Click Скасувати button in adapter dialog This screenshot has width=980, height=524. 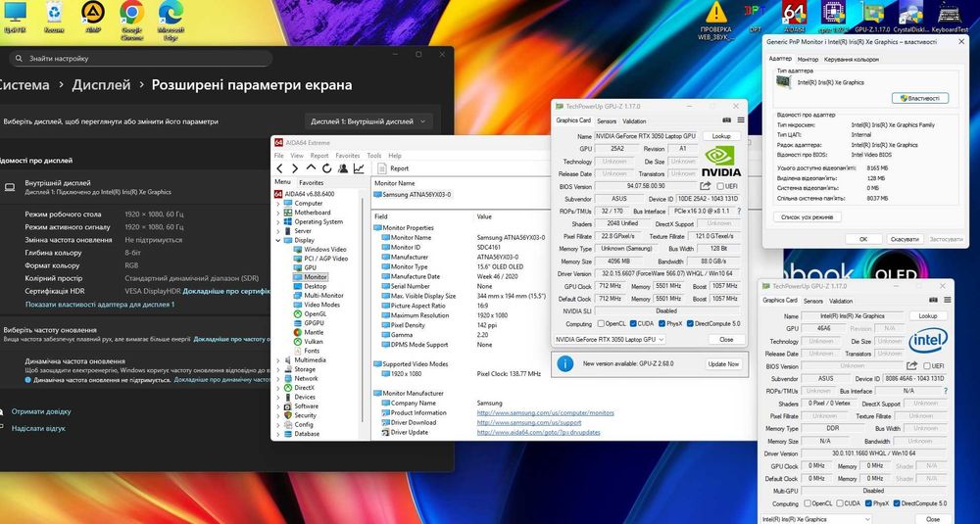[905, 239]
